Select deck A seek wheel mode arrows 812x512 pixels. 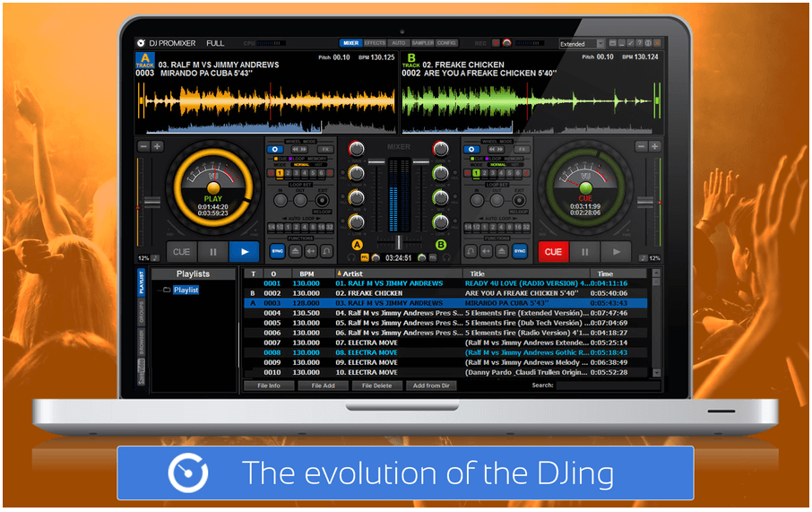click(x=300, y=149)
